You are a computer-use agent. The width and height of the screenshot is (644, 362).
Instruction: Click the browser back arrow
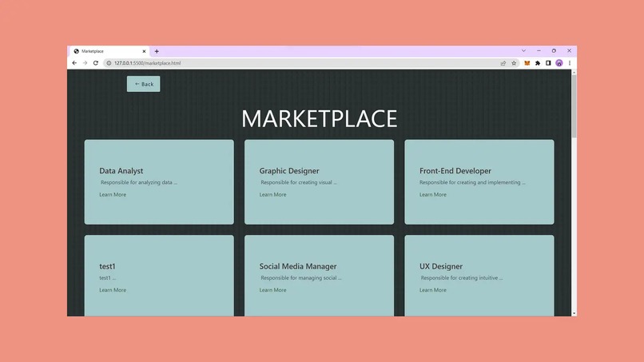coord(74,63)
